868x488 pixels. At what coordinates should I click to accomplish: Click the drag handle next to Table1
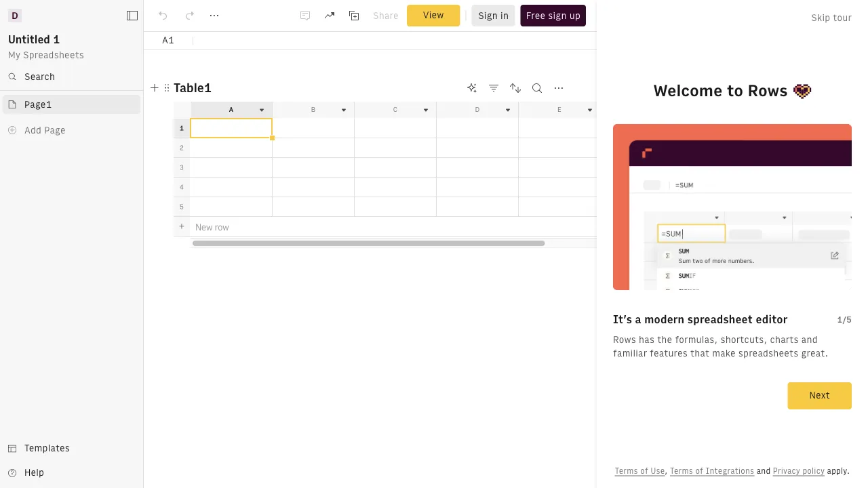[x=167, y=88]
